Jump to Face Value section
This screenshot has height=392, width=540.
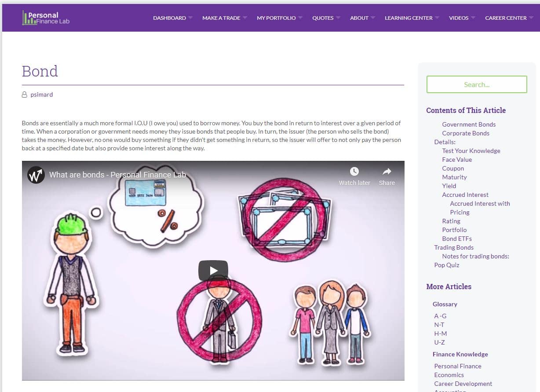pos(457,160)
